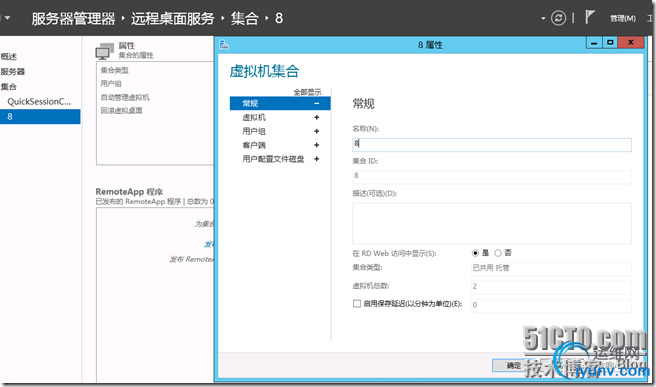This screenshot has height=387, width=656.
Task: Click the 描述 text area
Action: [x=492, y=223]
